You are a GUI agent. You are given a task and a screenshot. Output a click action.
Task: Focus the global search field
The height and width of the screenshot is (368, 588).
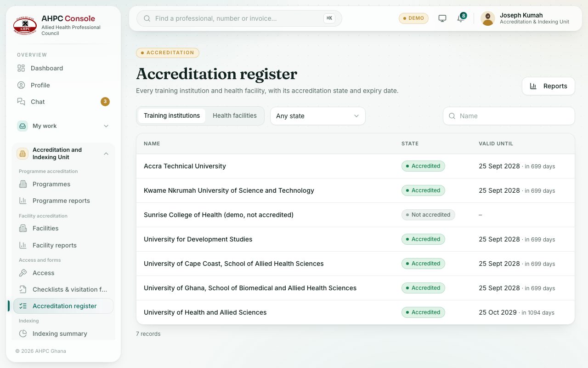(x=239, y=18)
